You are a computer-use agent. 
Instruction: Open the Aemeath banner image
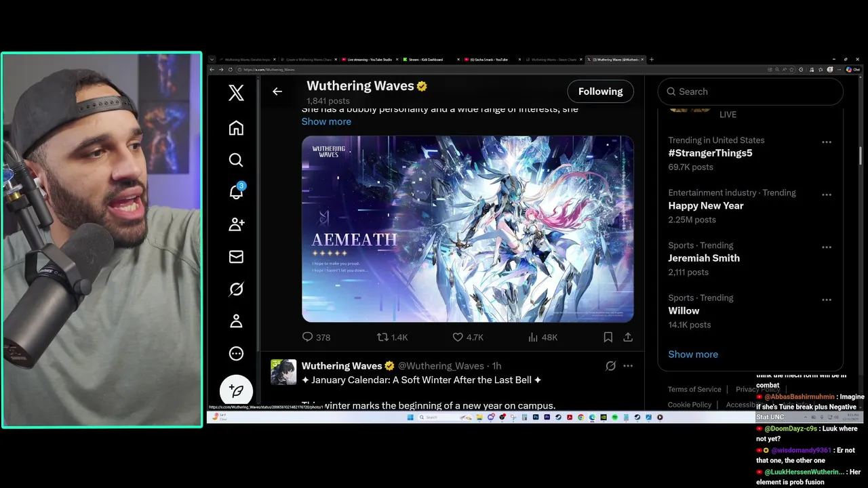468,228
